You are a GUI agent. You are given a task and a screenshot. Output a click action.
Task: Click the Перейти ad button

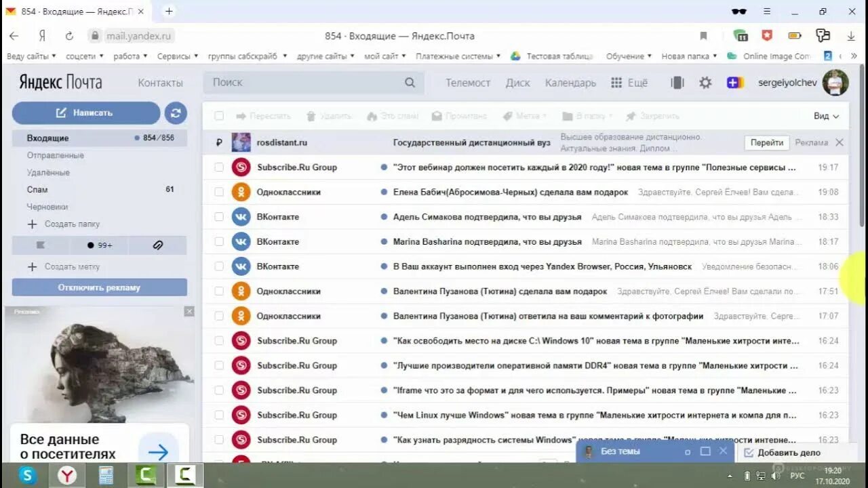pyautogui.click(x=767, y=143)
